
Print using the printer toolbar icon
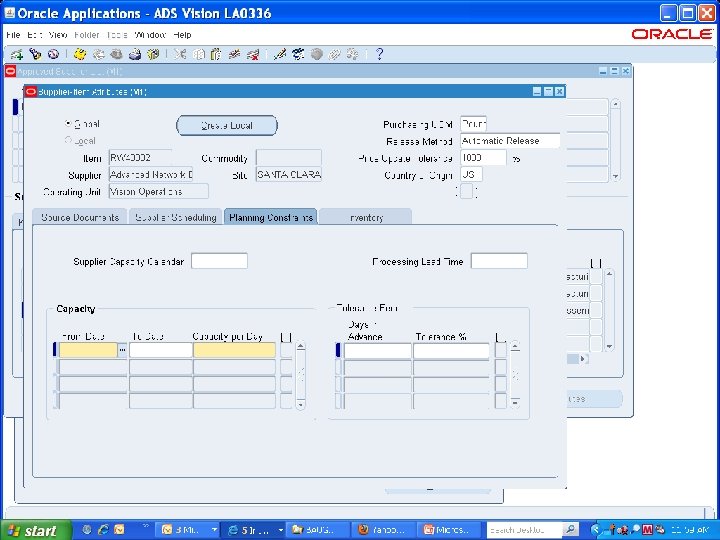pos(135,54)
